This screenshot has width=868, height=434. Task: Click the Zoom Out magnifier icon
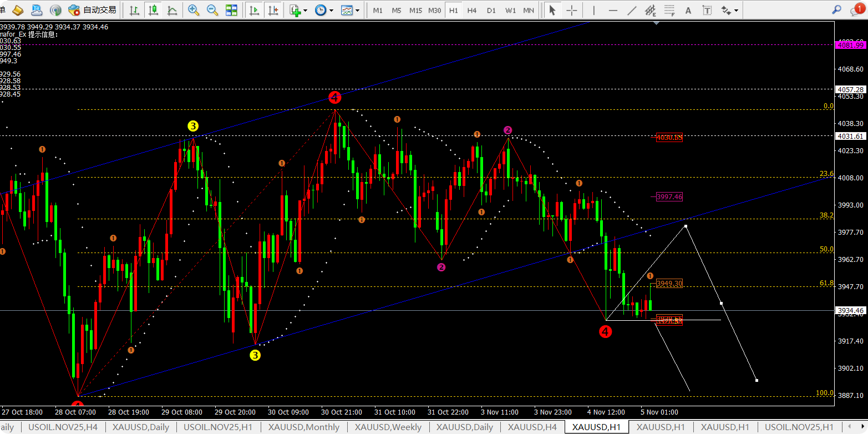(x=212, y=10)
